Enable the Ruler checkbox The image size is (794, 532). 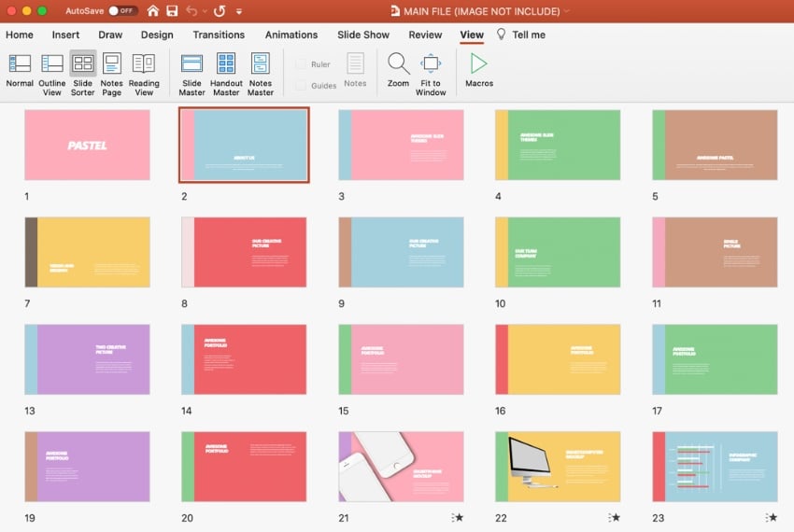[x=301, y=64]
